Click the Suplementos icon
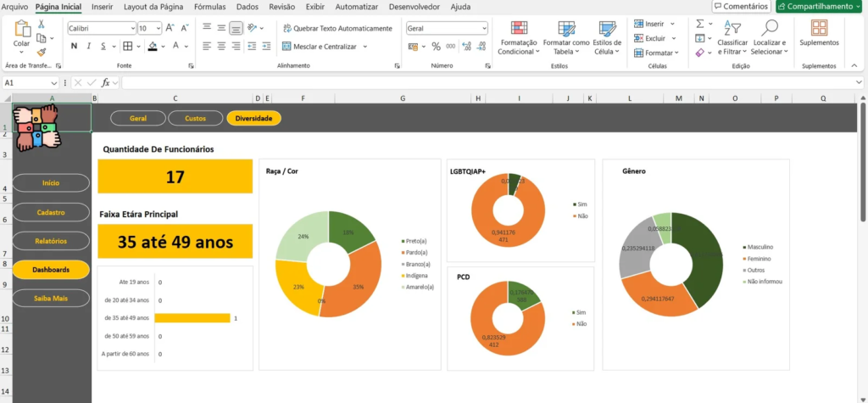 pos(819,29)
